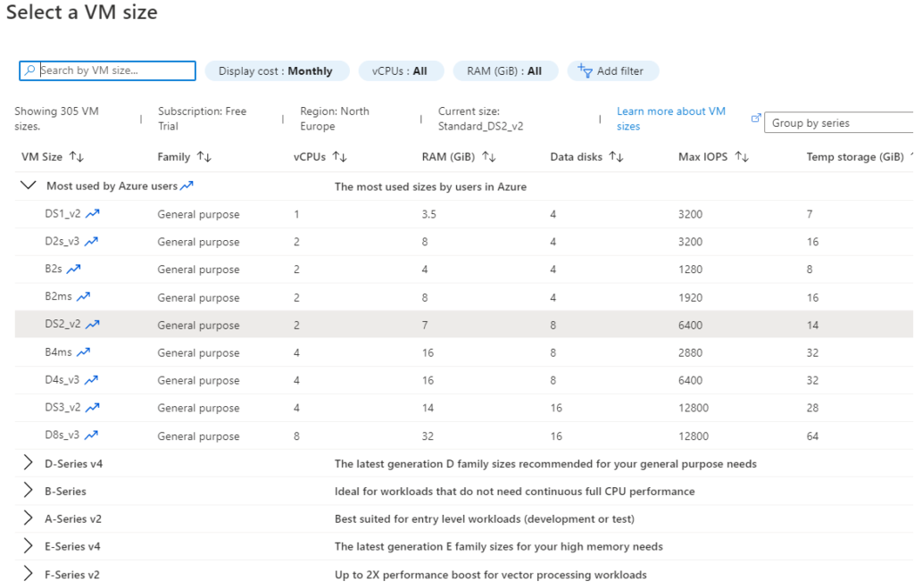The image size is (914, 588).
Task: Select the B2ms size row
Action: click(464, 297)
